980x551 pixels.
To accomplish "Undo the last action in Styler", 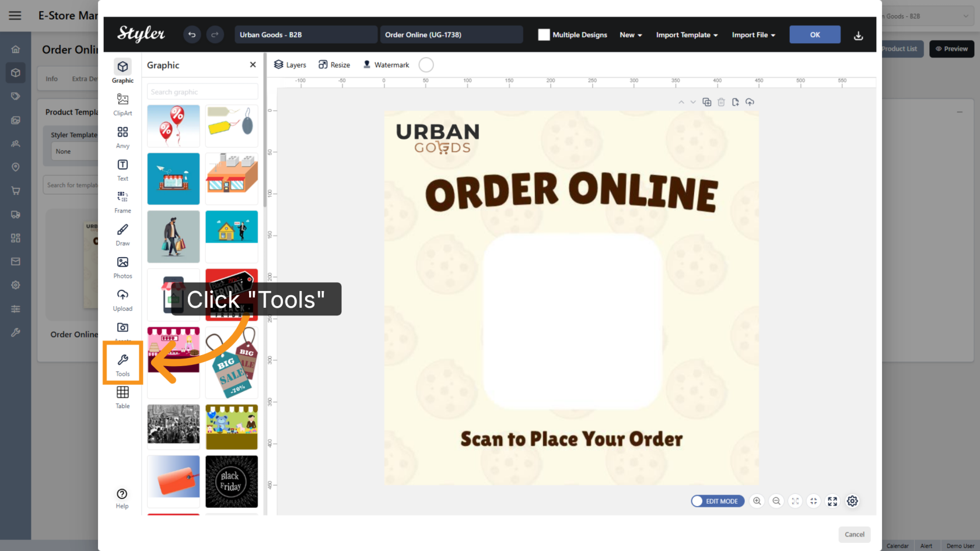I will (192, 35).
